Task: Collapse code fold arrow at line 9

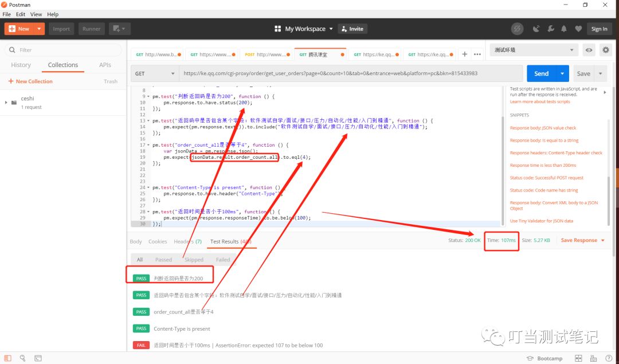Action: [148, 96]
